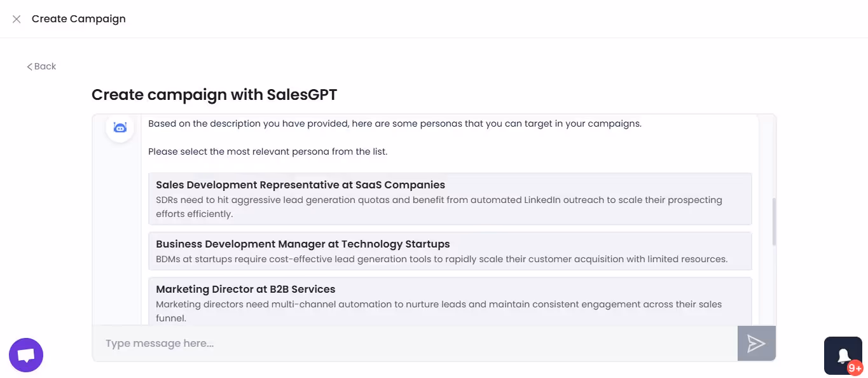
Task: Click the 'Create campaign with SalesGPT' heading
Action: pos(214,94)
